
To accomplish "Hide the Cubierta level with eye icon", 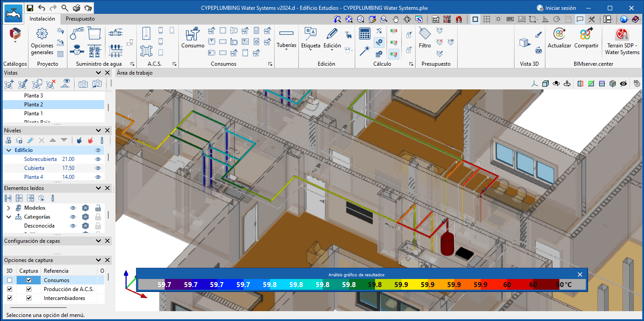I will (98, 168).
